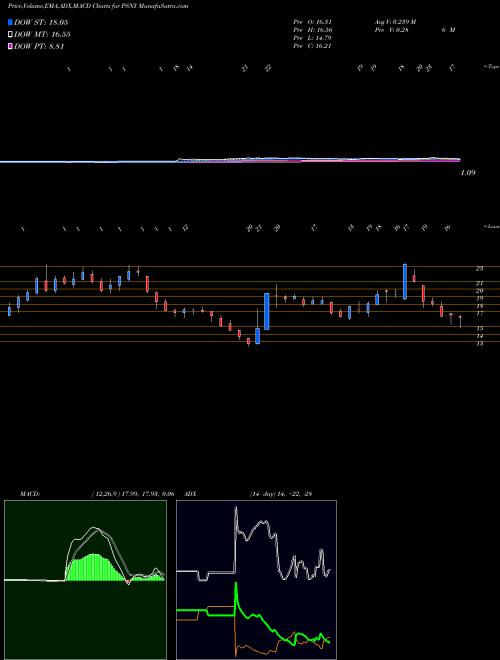Select the 'DOW ST: 18.05' legend text

41,22
